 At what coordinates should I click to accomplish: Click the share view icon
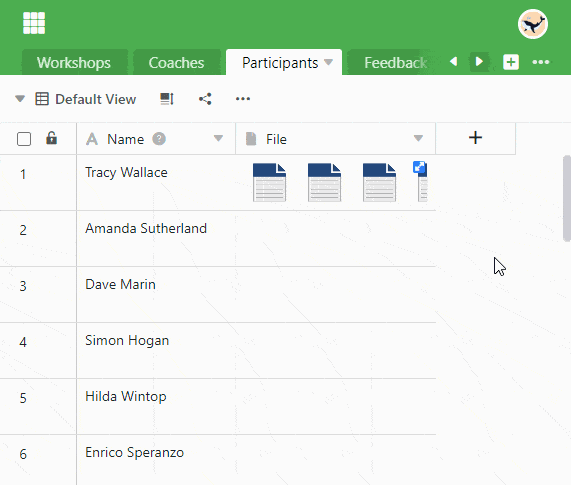pos(205,99)
